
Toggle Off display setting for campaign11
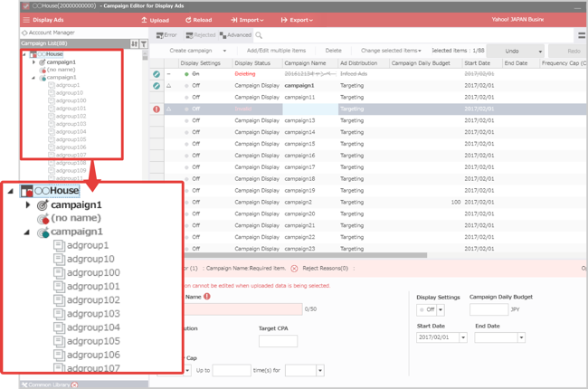pyautogui.click(x=193, y=97)
